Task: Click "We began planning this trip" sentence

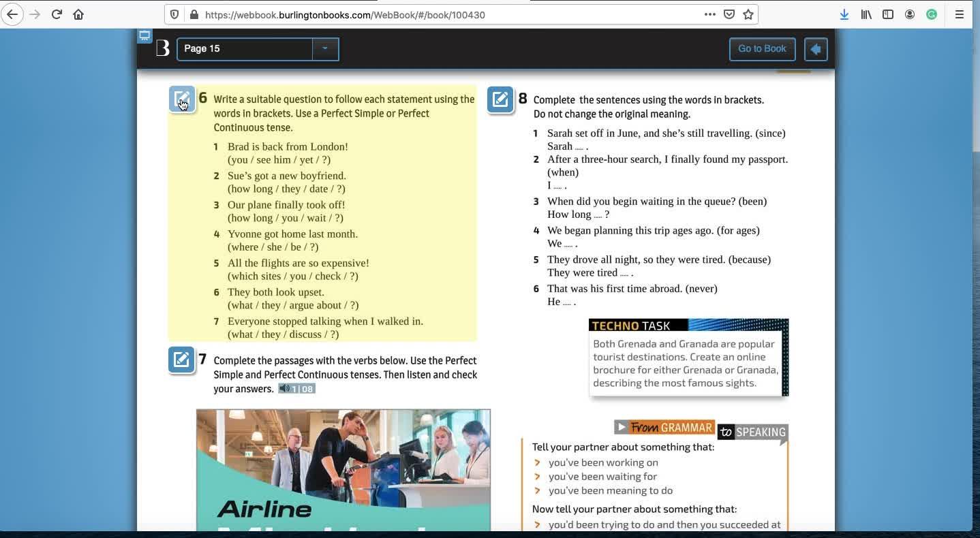Action: [x=654, y=231]
